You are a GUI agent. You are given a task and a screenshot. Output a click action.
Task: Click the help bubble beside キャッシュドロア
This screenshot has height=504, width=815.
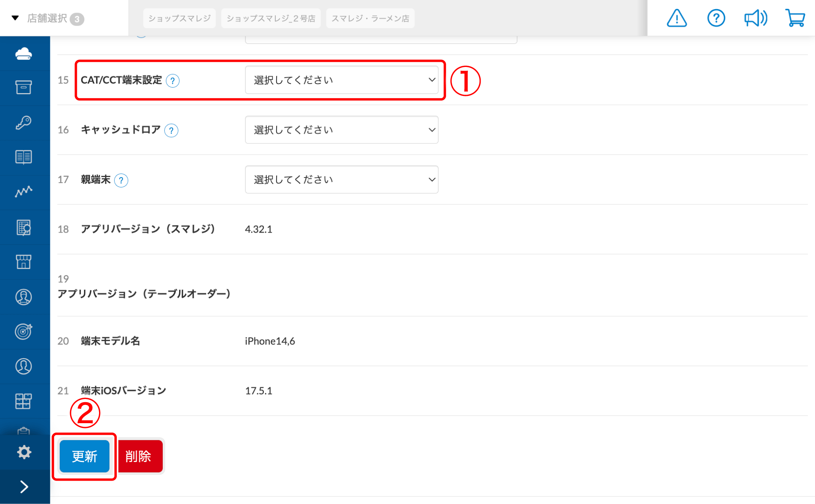172,130
